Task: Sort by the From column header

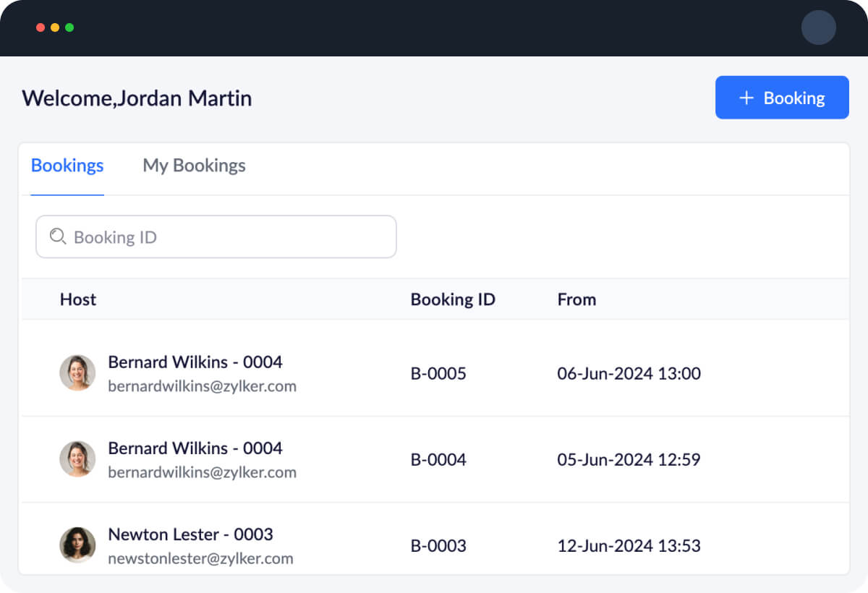Action: point(576,299)
